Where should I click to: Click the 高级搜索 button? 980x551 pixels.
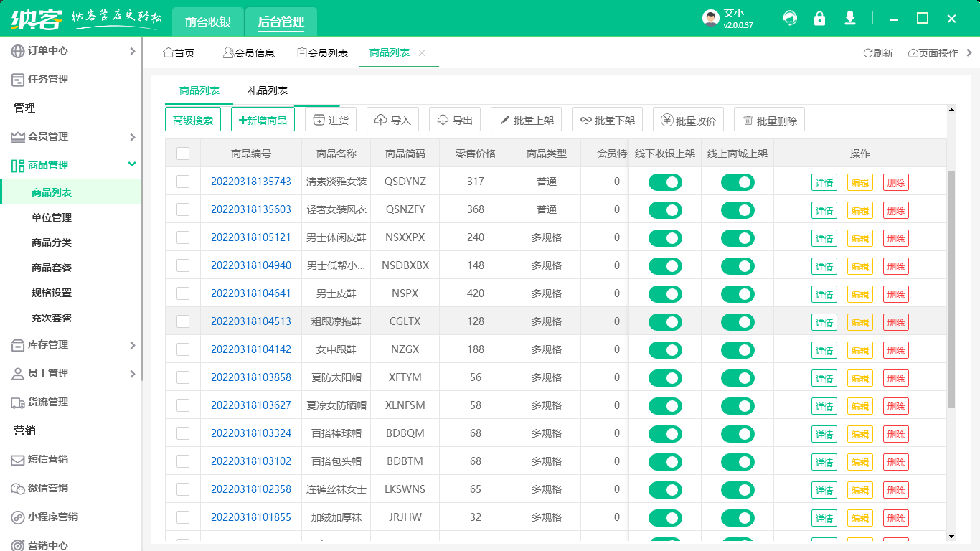193,120
